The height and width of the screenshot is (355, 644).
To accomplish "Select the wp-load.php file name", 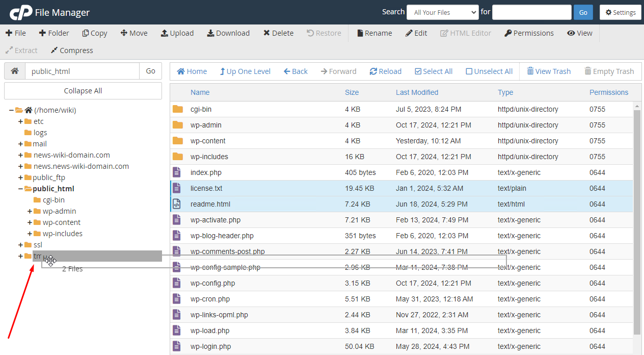I will click(210, 331).
